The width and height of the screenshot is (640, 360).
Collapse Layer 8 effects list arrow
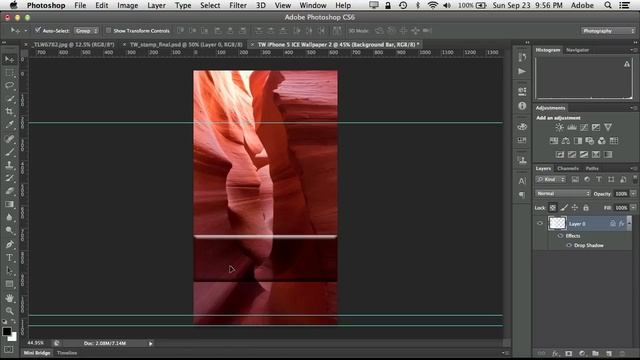(x=629, y=223)
